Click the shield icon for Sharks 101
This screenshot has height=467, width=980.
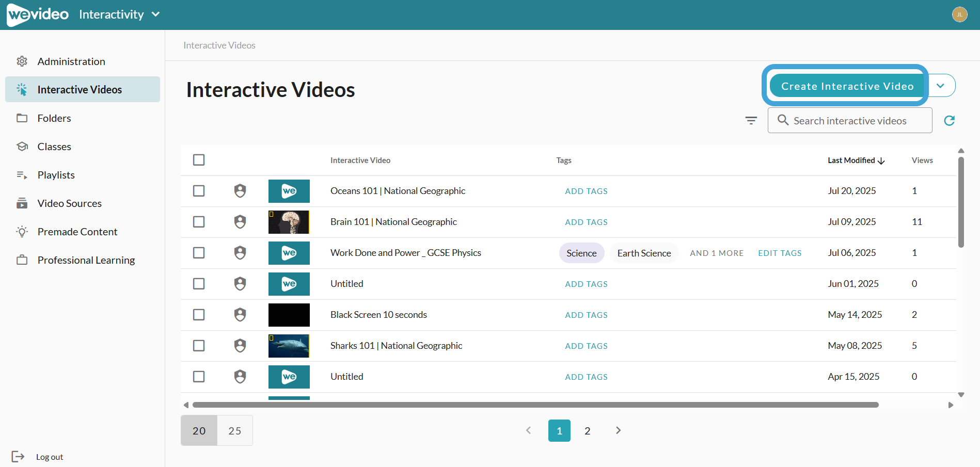[240, 346]
